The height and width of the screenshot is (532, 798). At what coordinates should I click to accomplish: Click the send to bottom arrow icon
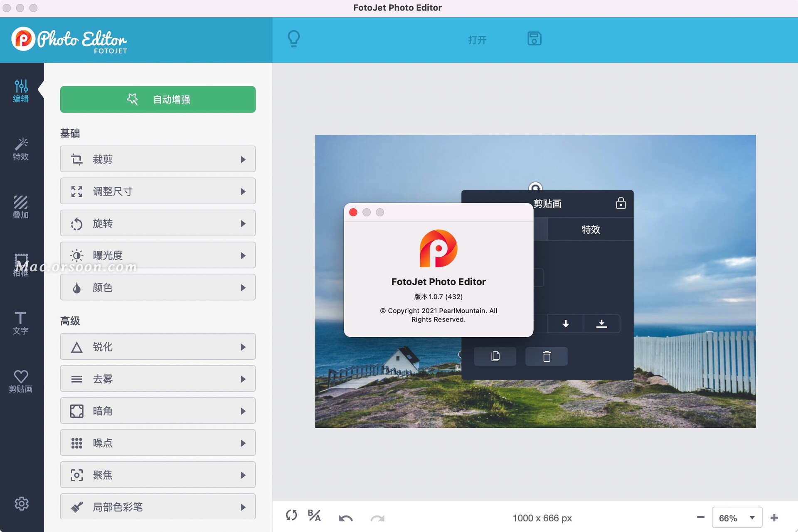click(602, 324)
